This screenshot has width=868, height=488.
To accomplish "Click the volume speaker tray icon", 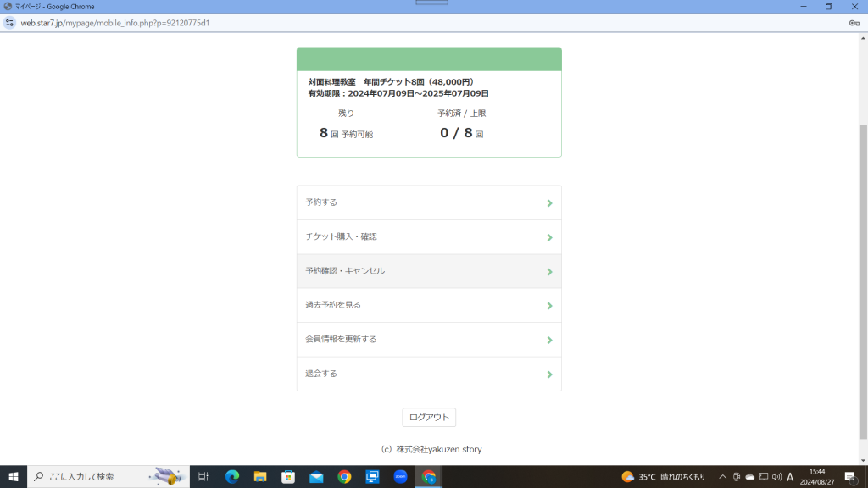I will (776, 476).
